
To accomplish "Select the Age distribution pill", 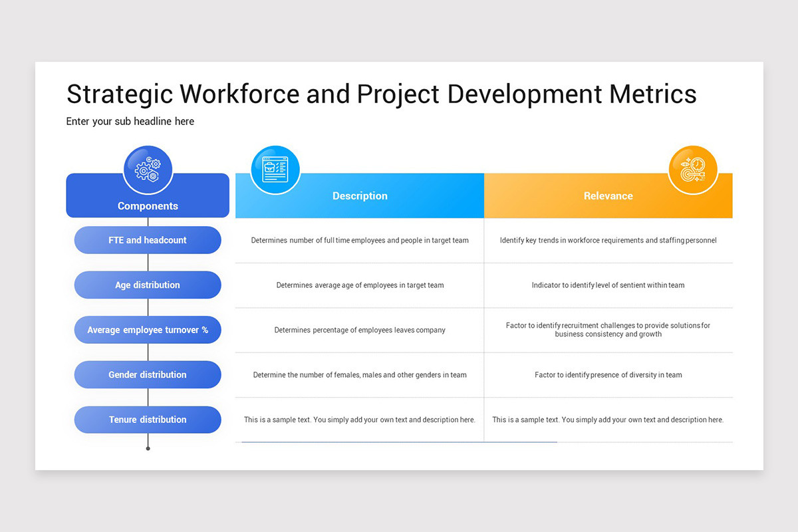I will pyautogui.click(x=148, y=285).
